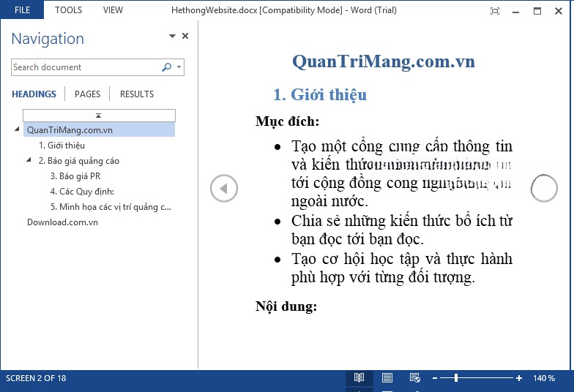Click the zoom slider handle

(x=456, y=378)
